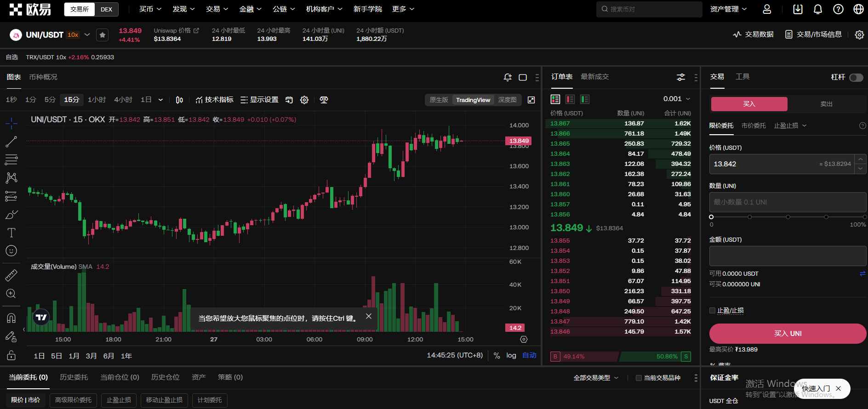Expand chart to fullscreen
The width and height of the screenshot is (868, 409).
[x=531, y=100]
